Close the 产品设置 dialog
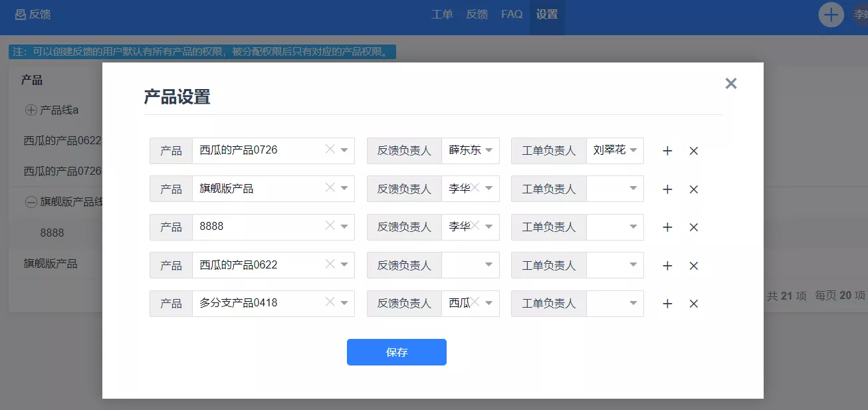The height and width of the screenshot is (410, 868). (730, 84)
